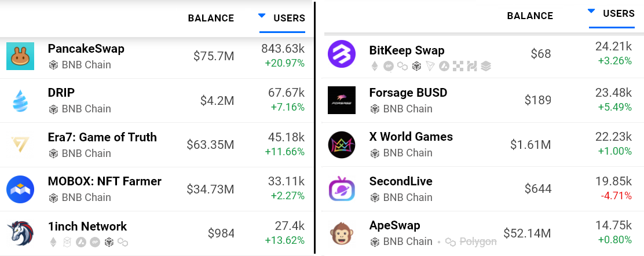Click the ApeSwap monkey face icon

pyautogui.click(x=342, y=233)
